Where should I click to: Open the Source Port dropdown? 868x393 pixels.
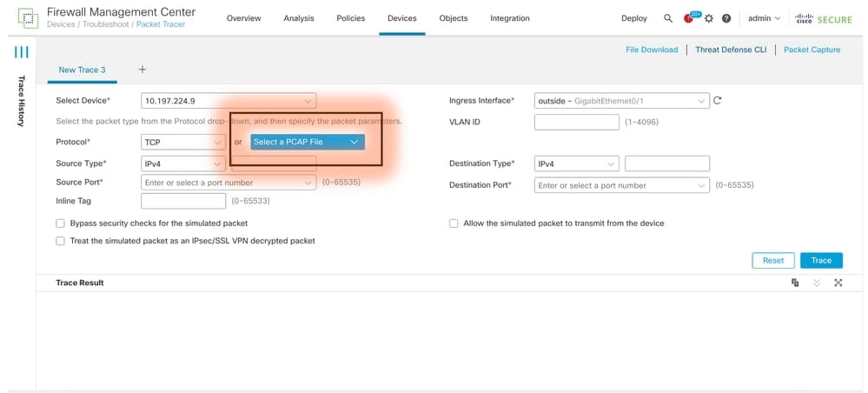tap(229, 183)
